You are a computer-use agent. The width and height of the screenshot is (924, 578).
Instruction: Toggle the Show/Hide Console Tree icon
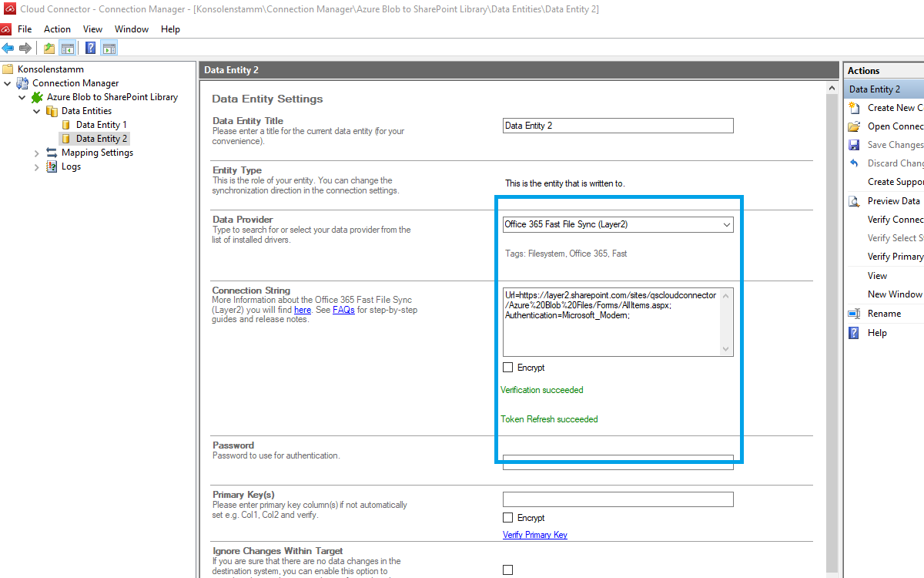click(x=68, y=49)
